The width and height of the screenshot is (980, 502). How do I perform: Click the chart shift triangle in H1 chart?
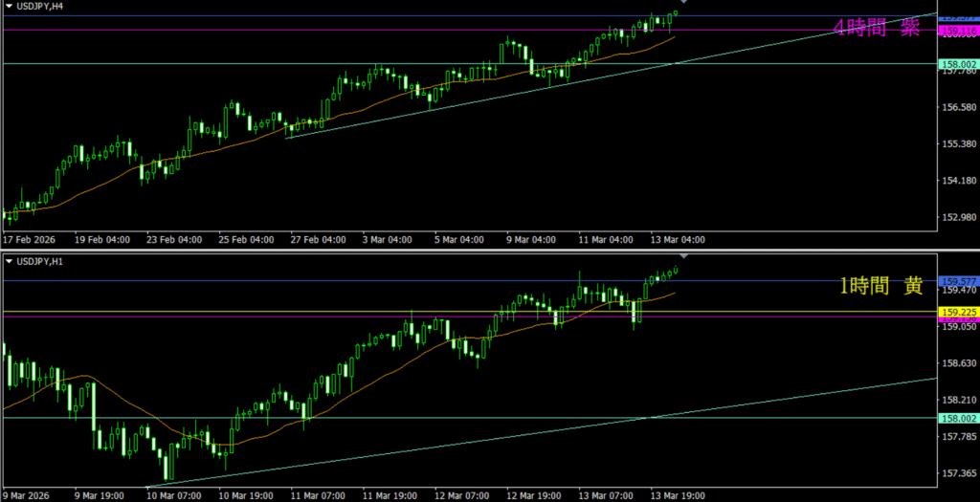683,258
